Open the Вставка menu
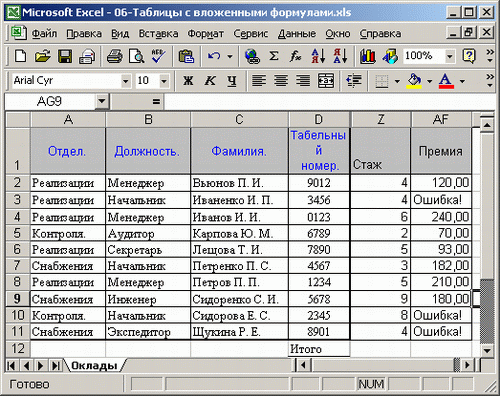The width and height of the screenshot is (500, 396). (158, 33)
